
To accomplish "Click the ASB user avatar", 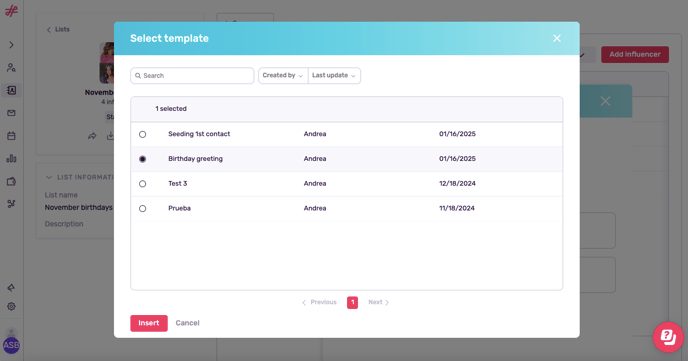I will pyautogui.click(x=11, y=345).
